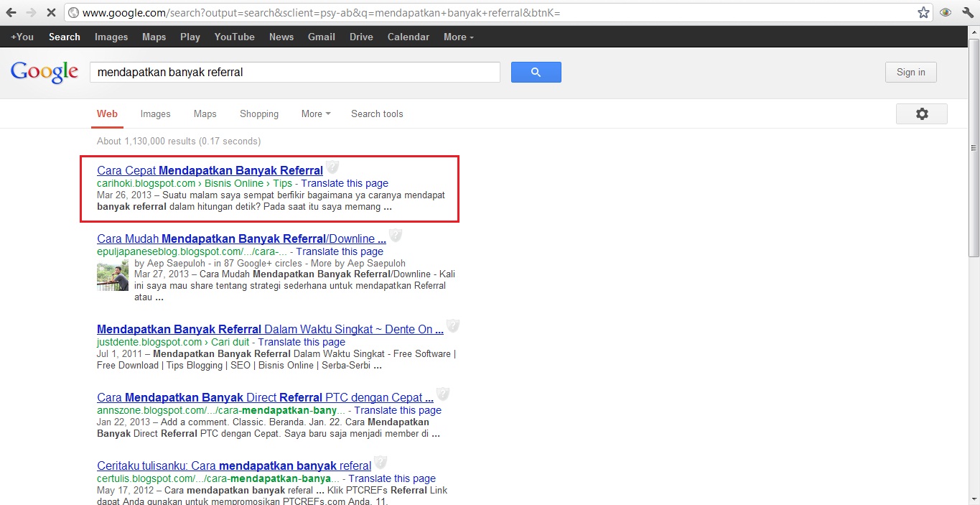Click Translate this page for certulis result
980x505 pixels.
[x=392, y=478]
